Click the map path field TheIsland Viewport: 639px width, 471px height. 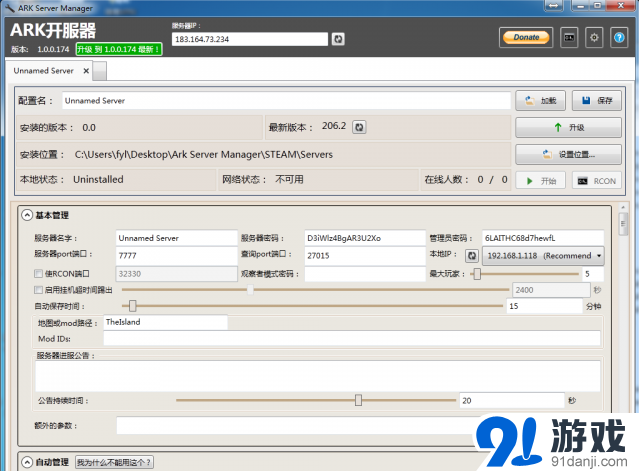tap(165, 322)
